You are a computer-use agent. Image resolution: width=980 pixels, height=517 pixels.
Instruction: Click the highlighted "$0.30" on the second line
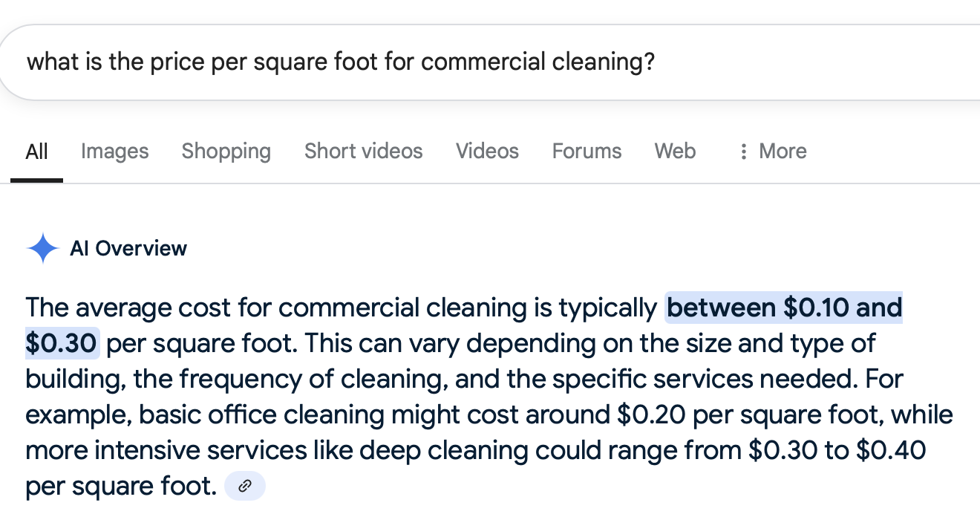click(x=62, y=343)
